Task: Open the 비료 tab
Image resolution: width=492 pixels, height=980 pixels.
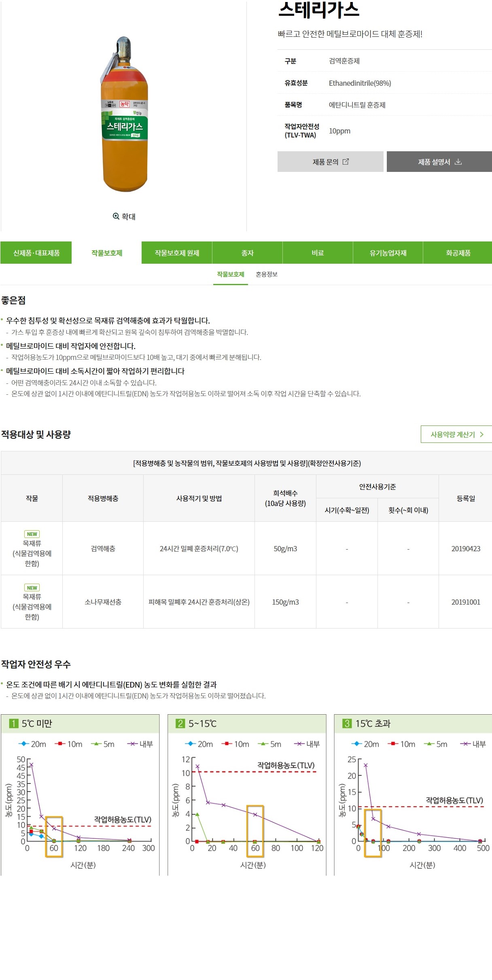Action: click(x=318, y=253)
